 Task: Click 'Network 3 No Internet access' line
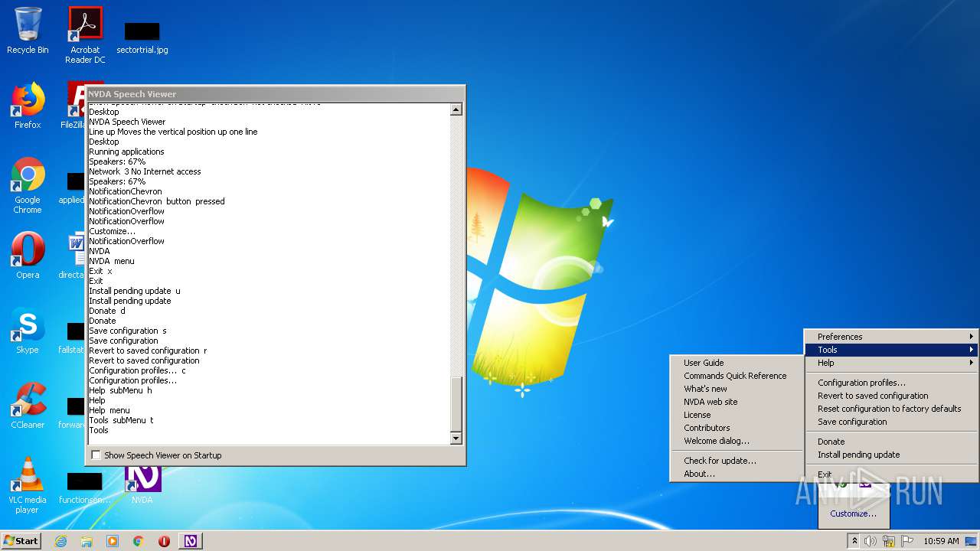145,171
